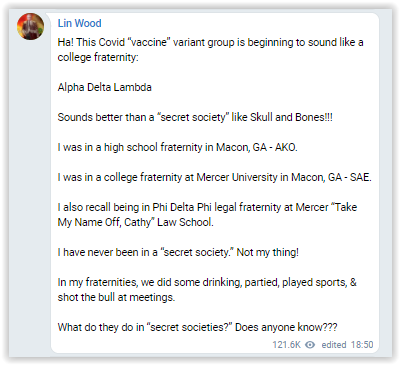Click the eye views icon

[310, 345]
